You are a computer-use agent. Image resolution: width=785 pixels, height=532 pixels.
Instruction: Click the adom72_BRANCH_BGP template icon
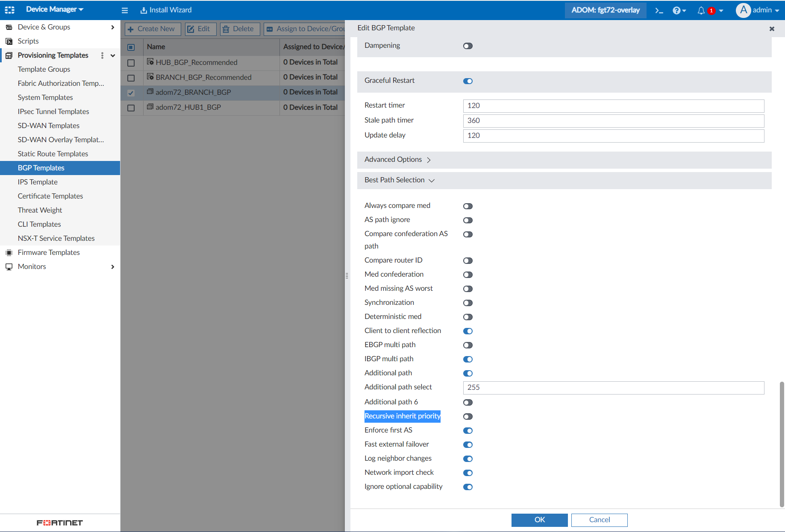pyautogui.click(x=150, y=92)
